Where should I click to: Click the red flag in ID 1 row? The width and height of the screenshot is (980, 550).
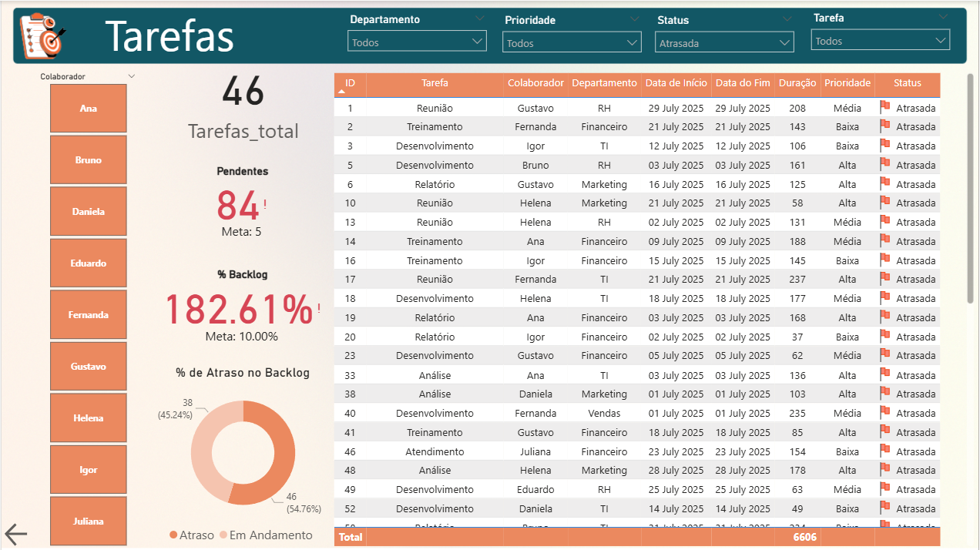(x=884, y=107)
